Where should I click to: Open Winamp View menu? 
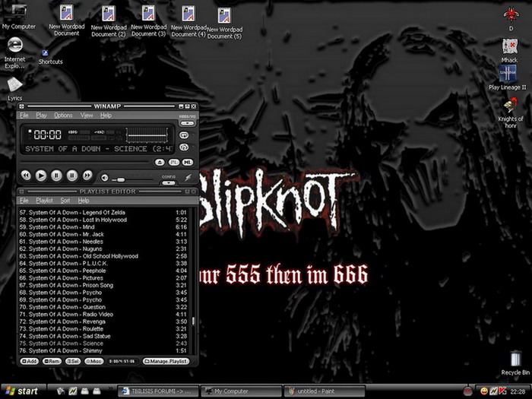(87, 116)
